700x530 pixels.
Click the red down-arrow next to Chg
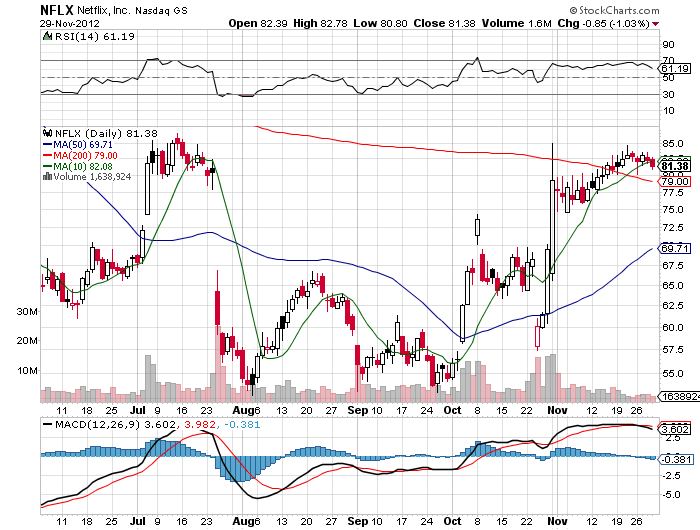coord(655,24)
